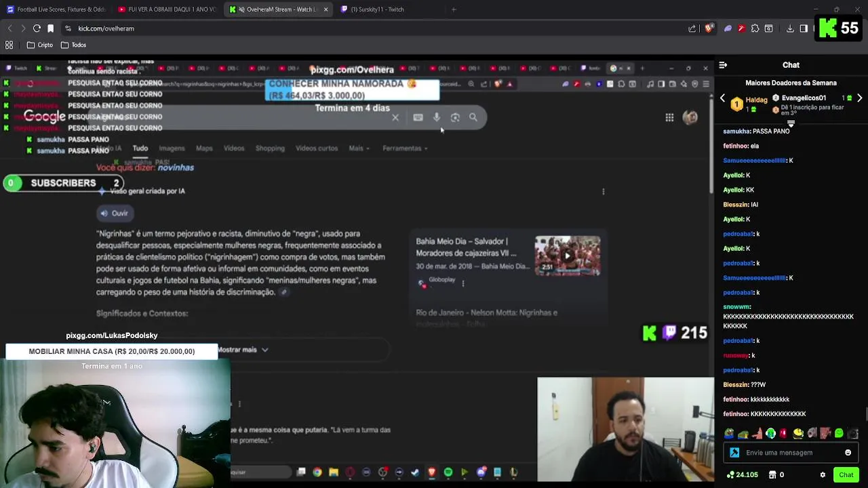
Task: Go back with the browser back arrow
Action: coord(9,28)
